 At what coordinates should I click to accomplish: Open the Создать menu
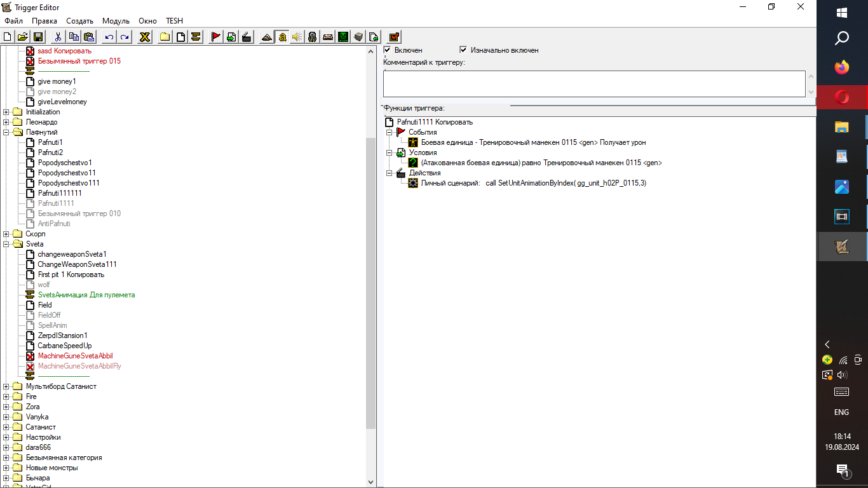pyautogui.click(x=79, y=21)
